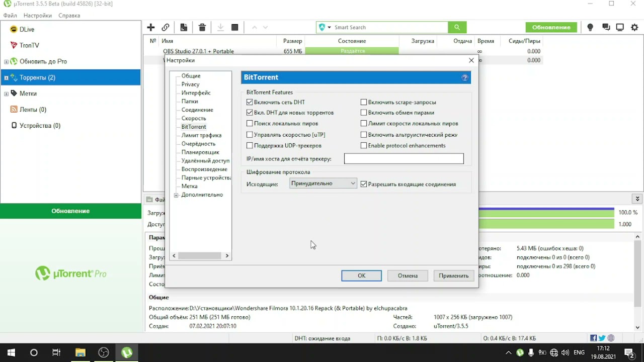Uncheck Разрешить входящие соединения checkbox
The image size is (644, 362).
[x=364, y=184]
